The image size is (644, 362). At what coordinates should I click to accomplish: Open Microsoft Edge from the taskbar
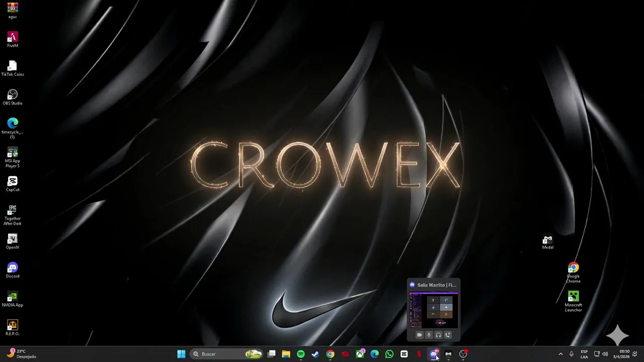[x=375, y=354]
